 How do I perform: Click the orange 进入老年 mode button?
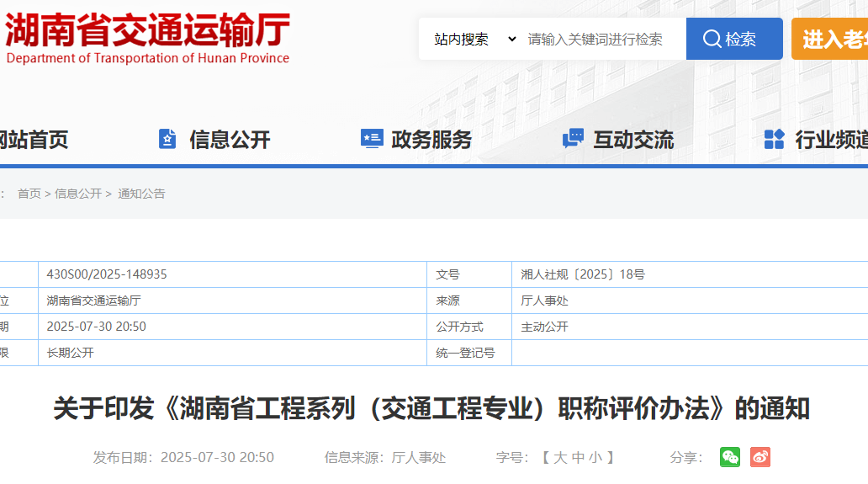click(833, 39)
